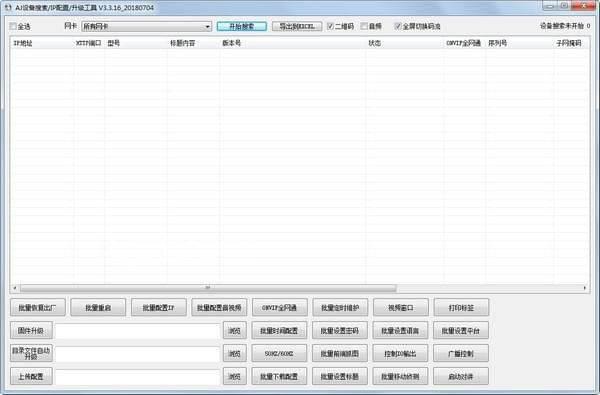Open the 网卡 network adapter dropdown
The height and width of the screenshot is (395, 600).
147,26
